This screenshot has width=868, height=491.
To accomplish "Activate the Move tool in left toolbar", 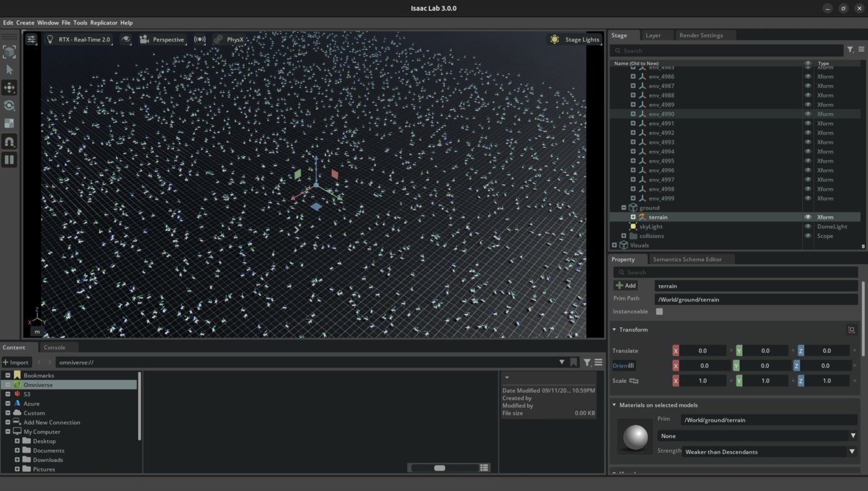I will point(9,87).
